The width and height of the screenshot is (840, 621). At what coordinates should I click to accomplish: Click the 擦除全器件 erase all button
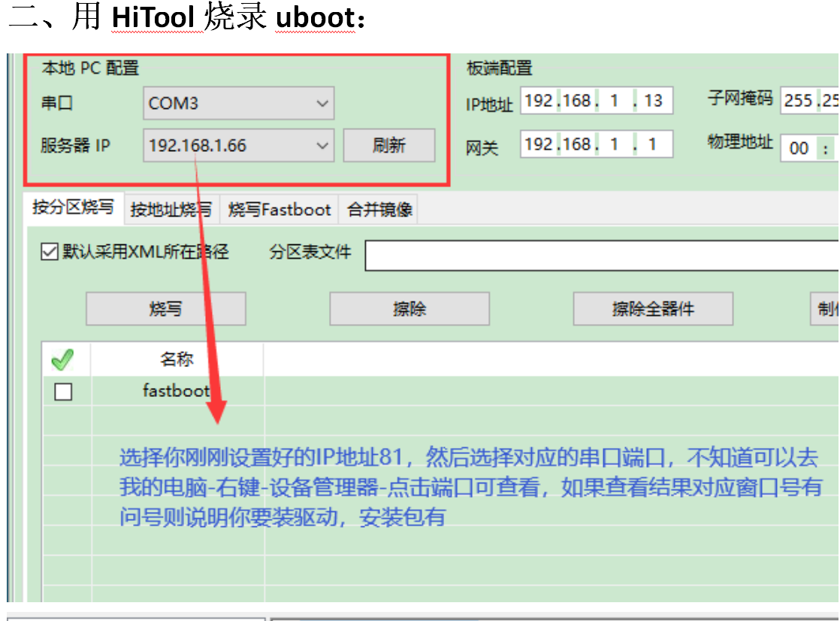tap(653, 308)
